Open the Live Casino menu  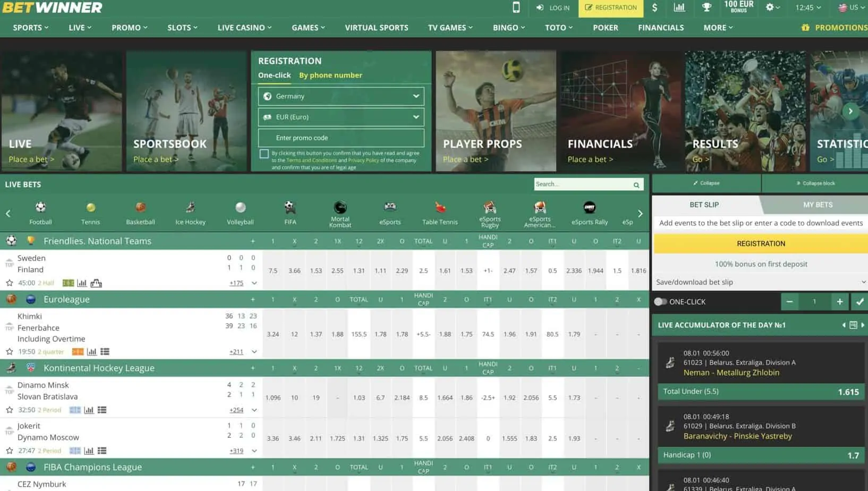click(x=244, y=28)
